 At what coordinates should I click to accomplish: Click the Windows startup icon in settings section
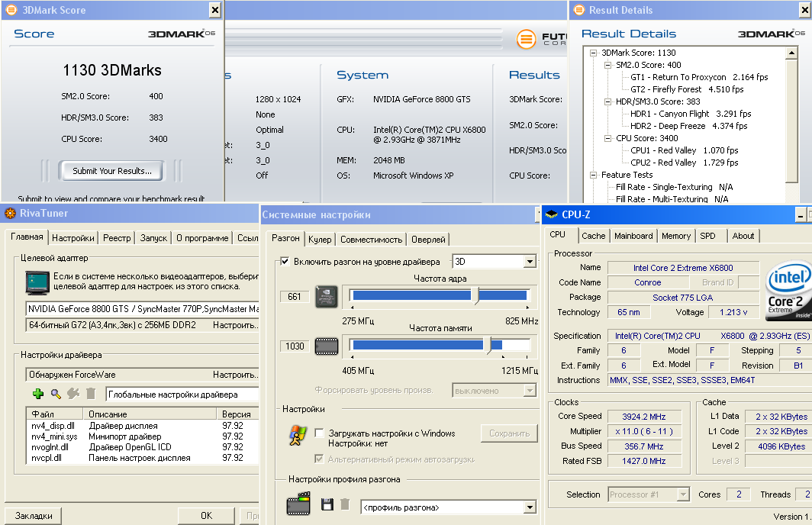point(298,436)
